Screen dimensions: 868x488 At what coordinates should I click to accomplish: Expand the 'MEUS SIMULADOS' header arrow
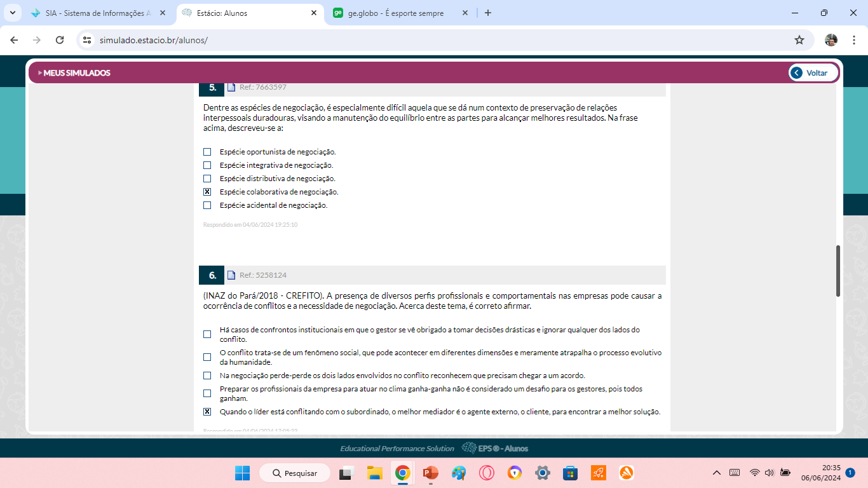(40, 73)
